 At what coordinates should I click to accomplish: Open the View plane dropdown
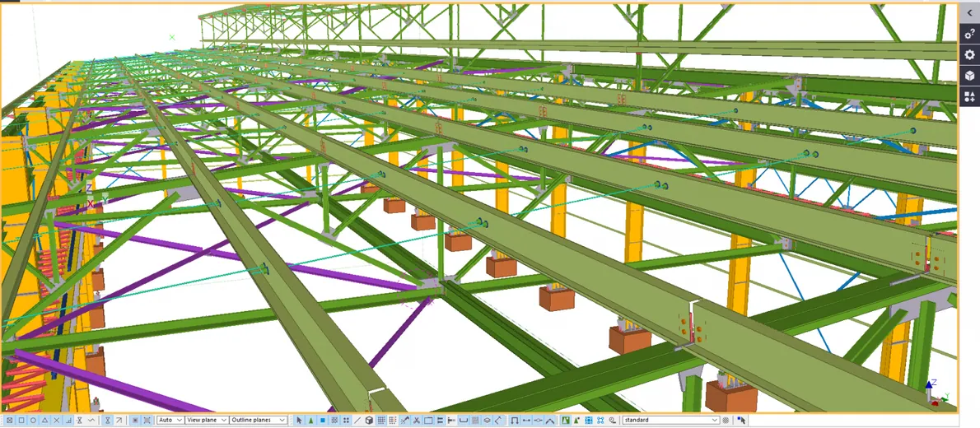207,420
